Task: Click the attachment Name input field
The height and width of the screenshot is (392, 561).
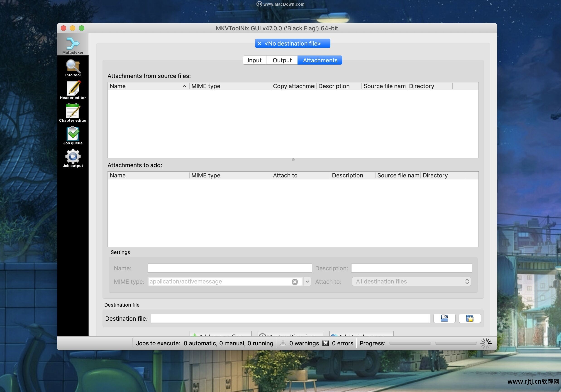Action: coord(230,268)
